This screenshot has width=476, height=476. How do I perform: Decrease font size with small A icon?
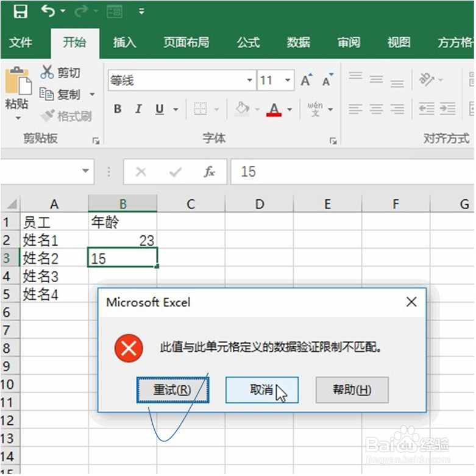tap(327, 80)
